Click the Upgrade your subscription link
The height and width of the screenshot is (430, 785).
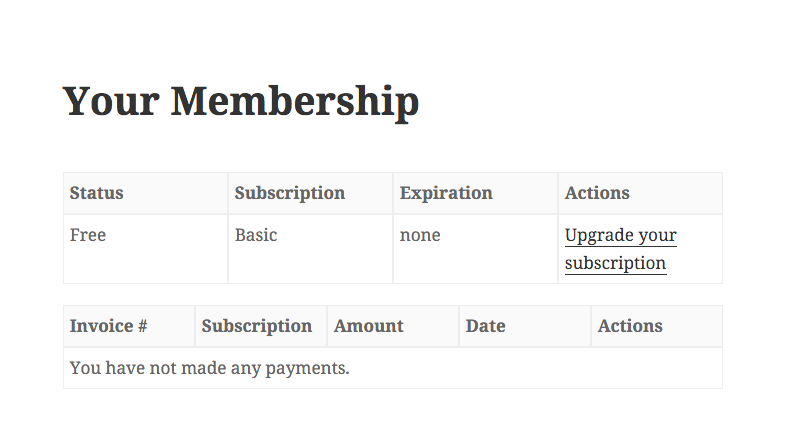click(620, 237)
